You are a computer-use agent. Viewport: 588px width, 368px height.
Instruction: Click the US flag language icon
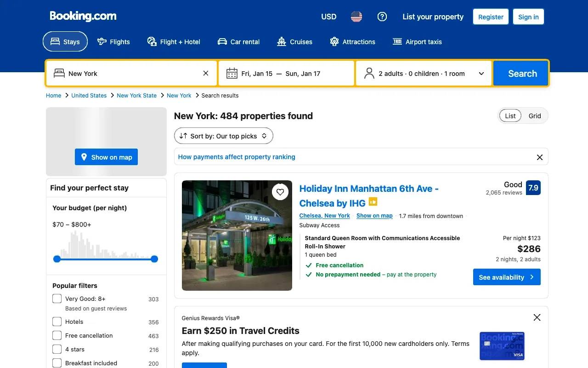point(356,17)
